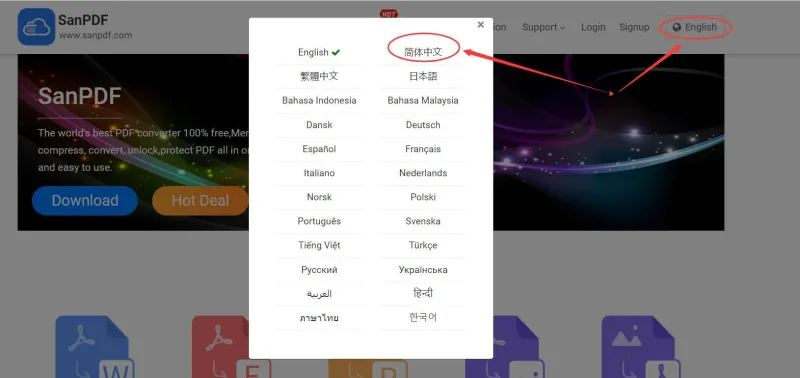Switch language to Français
The width and height of the screenshot is (800, 378).
423,149
